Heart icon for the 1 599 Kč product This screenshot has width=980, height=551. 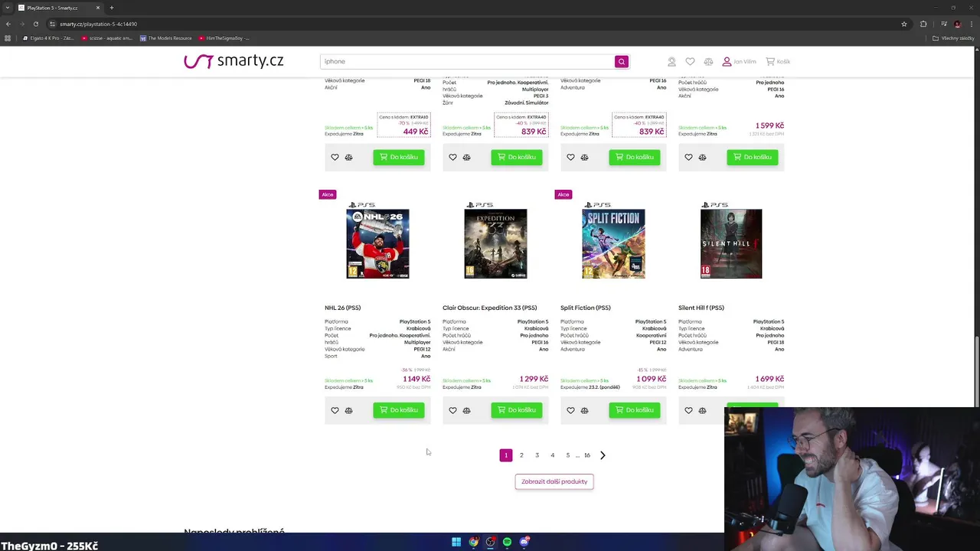[688, 157]
